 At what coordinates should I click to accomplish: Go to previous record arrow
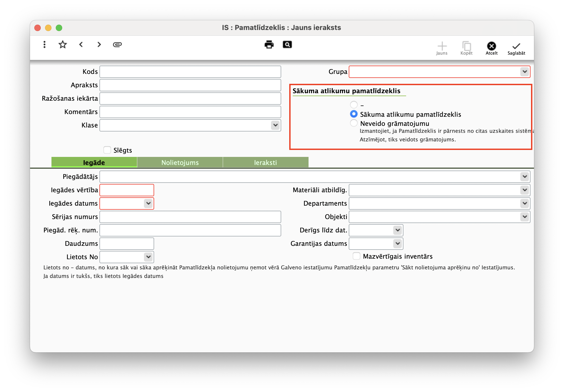pos(81,44)
